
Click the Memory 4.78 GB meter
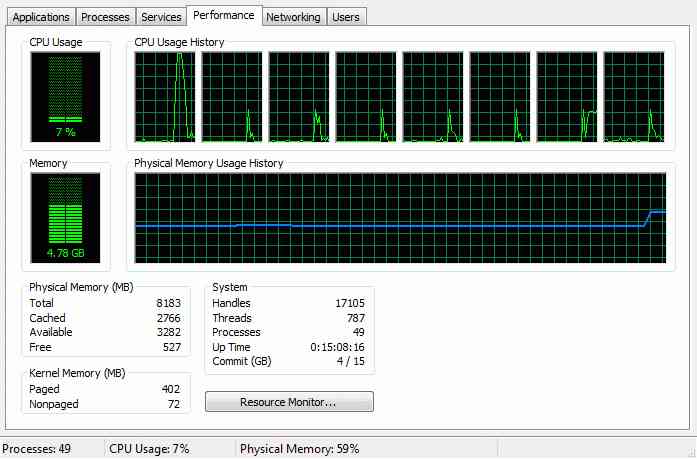65,218
